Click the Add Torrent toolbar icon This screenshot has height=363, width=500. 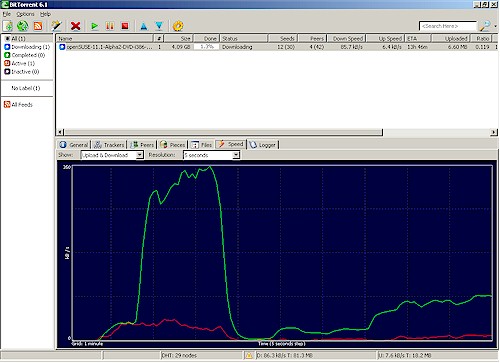(x=8, y=26)
